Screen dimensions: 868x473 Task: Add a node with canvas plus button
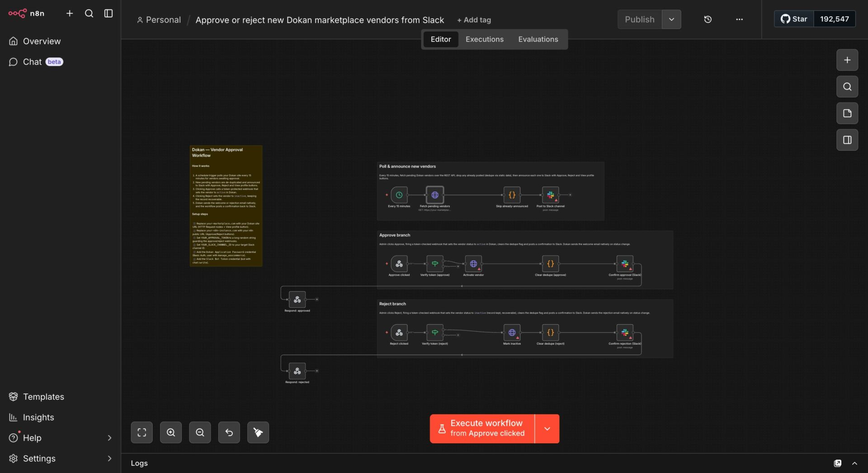pyautogui.click(x=847, y=60)
